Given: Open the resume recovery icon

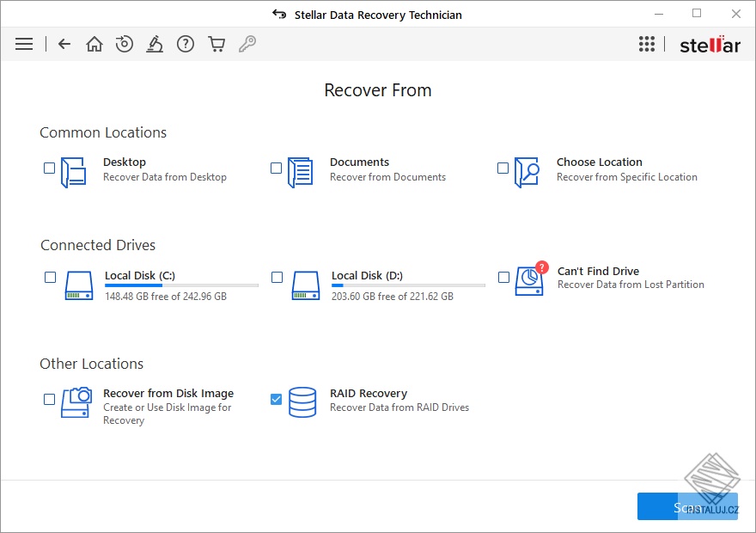Looking at the screenshot, I should [x=125, y=44].
